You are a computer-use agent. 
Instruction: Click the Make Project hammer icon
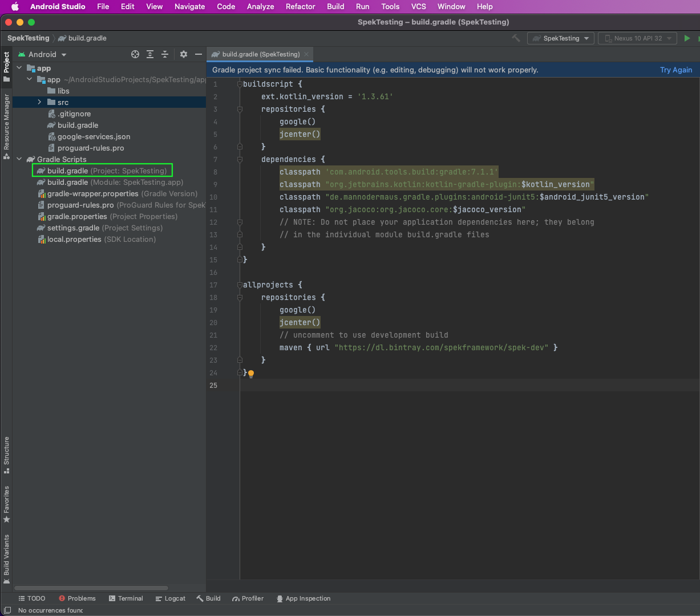(516, 38)
